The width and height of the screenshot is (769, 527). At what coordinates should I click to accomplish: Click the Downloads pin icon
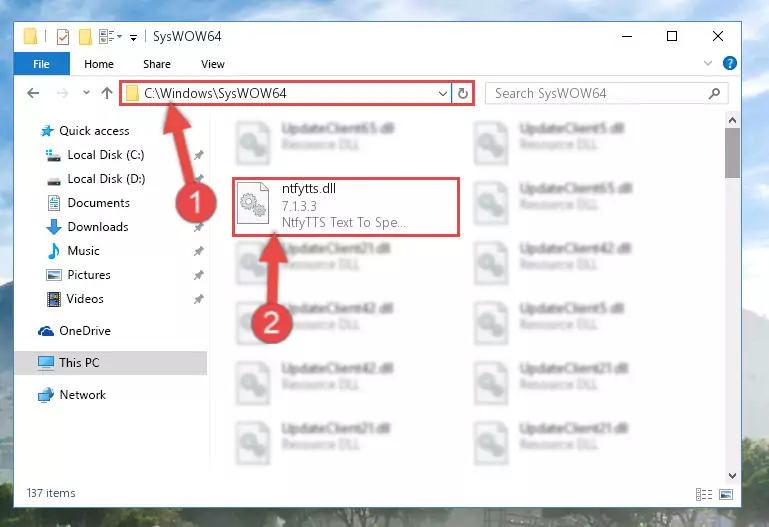199,227
